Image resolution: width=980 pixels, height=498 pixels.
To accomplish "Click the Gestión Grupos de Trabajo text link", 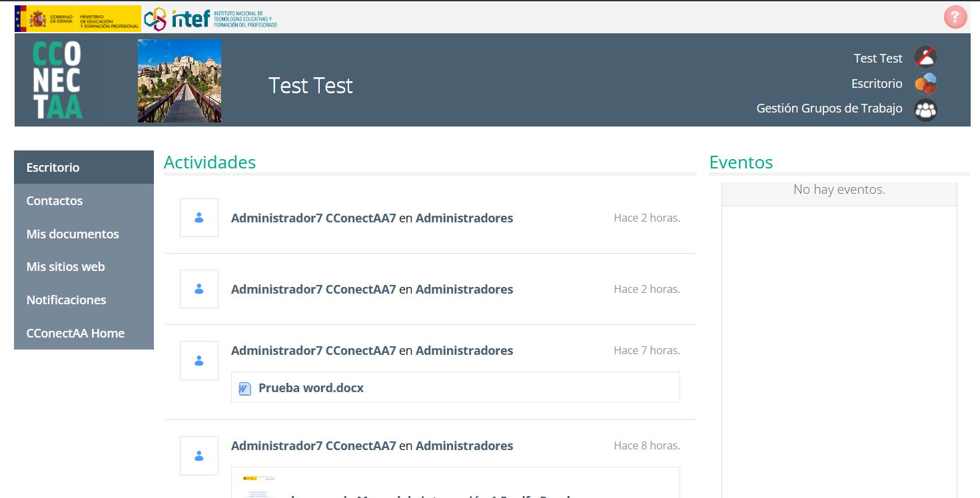I will pyautogui.click(x=829, y=109).
